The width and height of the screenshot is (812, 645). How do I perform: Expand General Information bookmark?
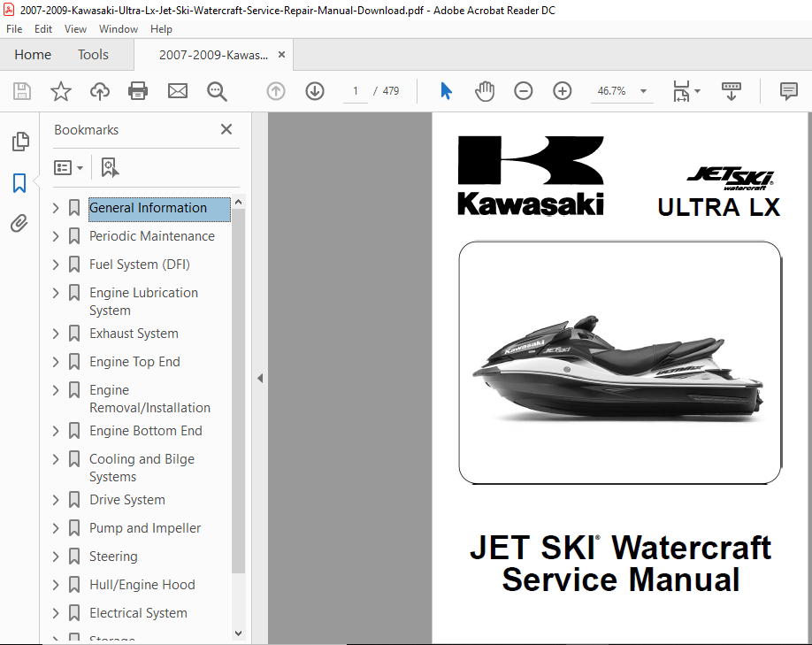point(56,208)
